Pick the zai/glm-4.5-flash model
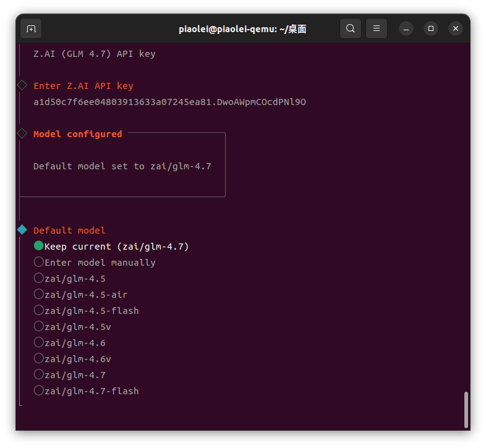 pyautogui.click(x=86, y=311)
